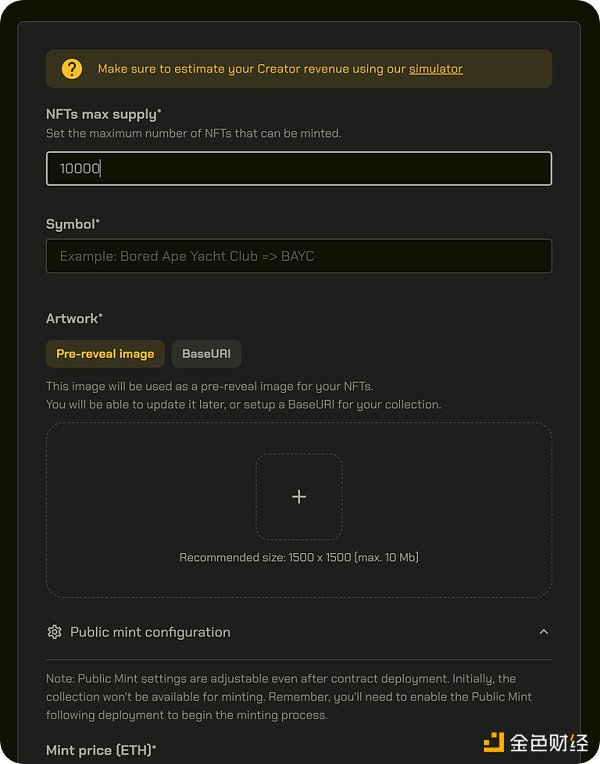The width and height of the screenshot is (600, 764).
Task: Click the pre-reveal image description text
Action: tap(243, 395)
